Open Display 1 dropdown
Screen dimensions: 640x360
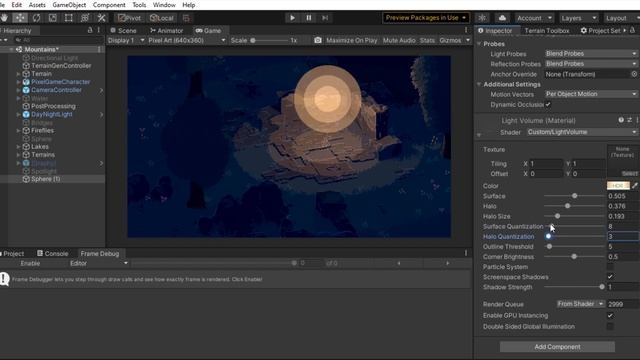click(126, 40)
